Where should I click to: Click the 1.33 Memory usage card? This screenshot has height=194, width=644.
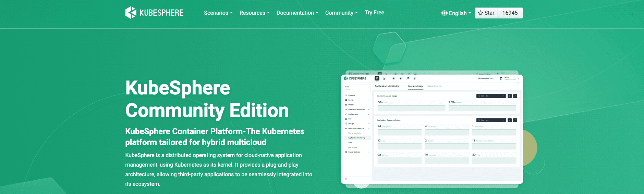pyautogui.click(x=482, y=106)
